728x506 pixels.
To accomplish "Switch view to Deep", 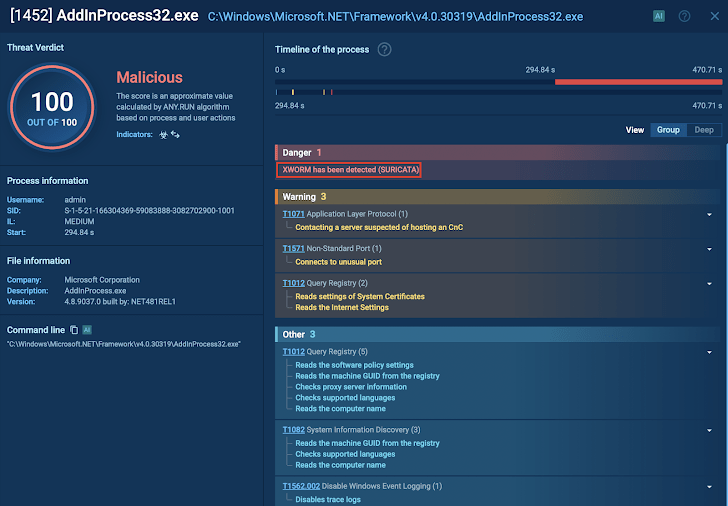I will point(704,130).
